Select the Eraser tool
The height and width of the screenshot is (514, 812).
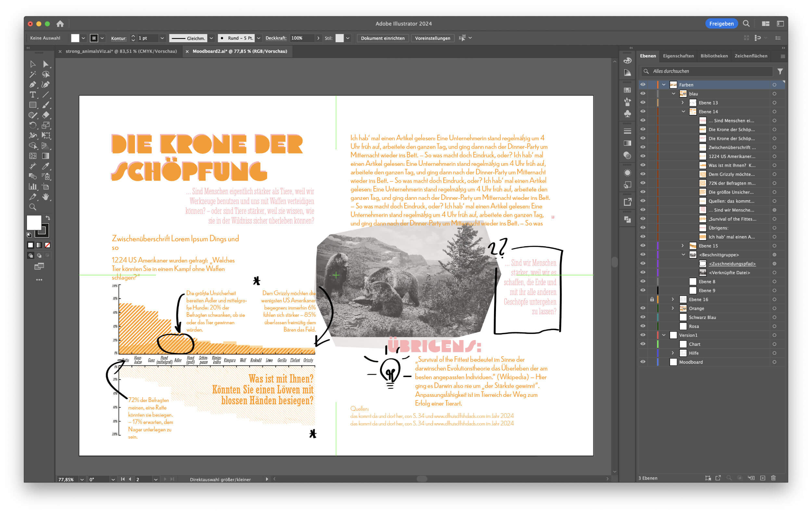point(45,115)
